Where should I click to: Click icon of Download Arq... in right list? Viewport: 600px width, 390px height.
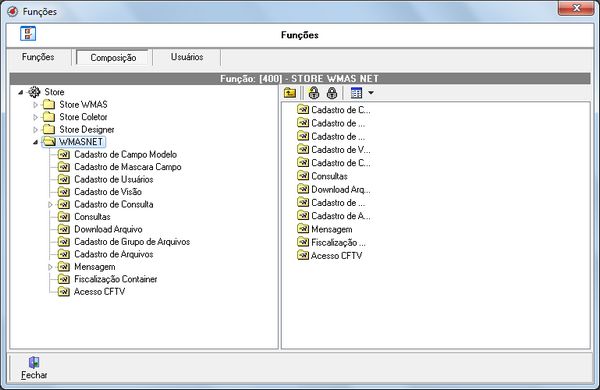point(303,189)
